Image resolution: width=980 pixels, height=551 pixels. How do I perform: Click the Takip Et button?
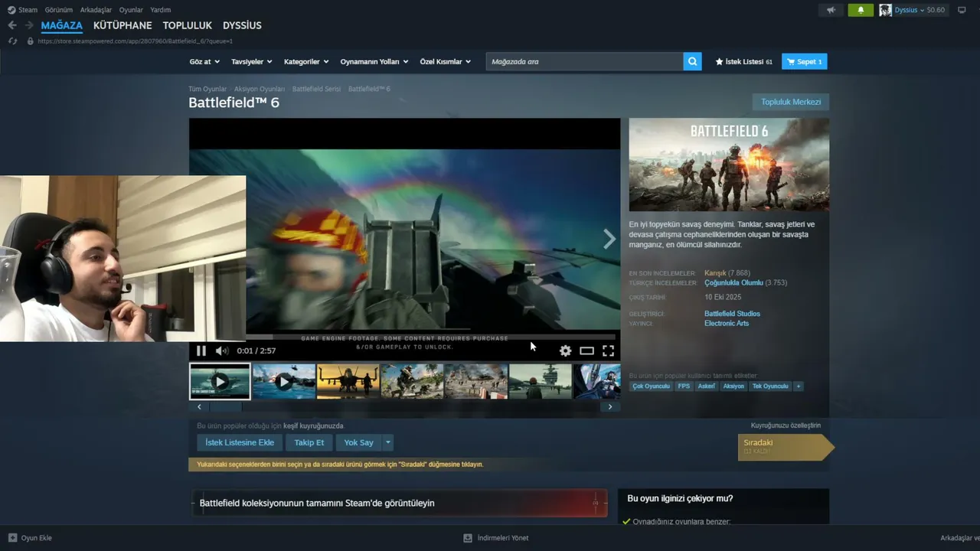point(309,442)
